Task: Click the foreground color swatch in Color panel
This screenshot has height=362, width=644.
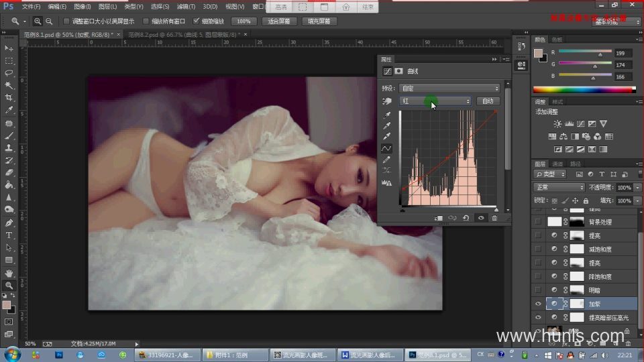Action: point(538,54)
